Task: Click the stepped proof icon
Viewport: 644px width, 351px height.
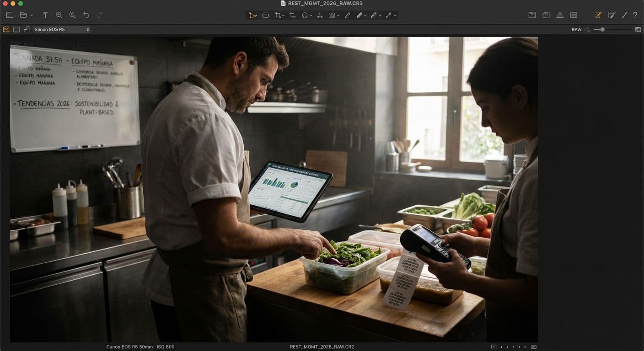Action: [27, 29]
